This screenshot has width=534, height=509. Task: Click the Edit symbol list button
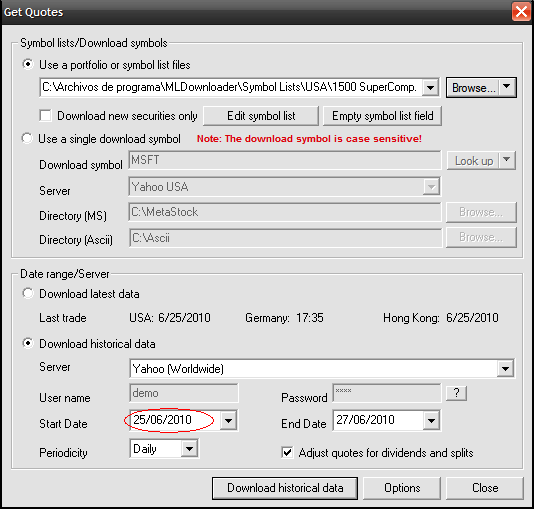coord(261,116)
